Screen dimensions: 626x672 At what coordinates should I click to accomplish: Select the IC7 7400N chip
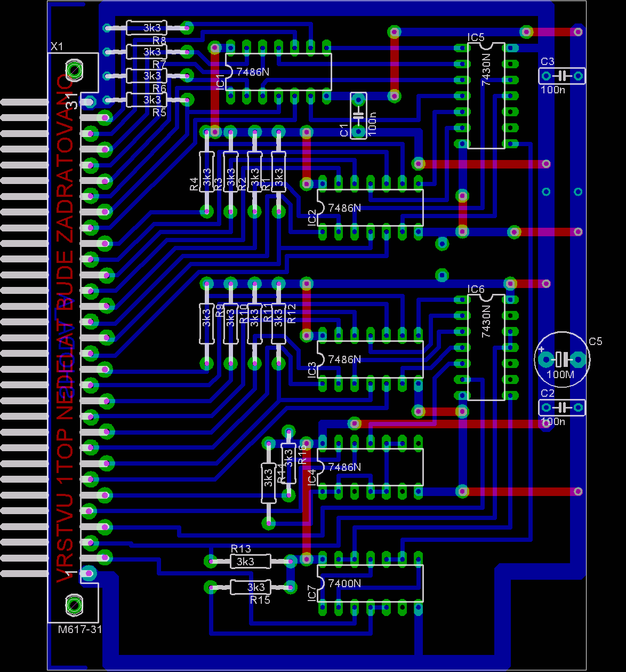[x=370, y=583]
